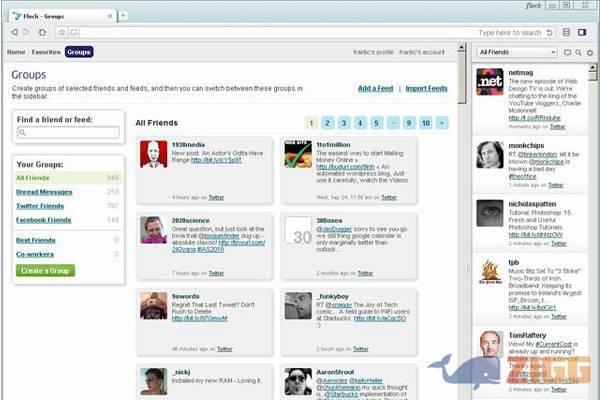This screenshot has height=400, width=600.
Task: Click the _funkyboy avatar
Action: click(298, 306)
